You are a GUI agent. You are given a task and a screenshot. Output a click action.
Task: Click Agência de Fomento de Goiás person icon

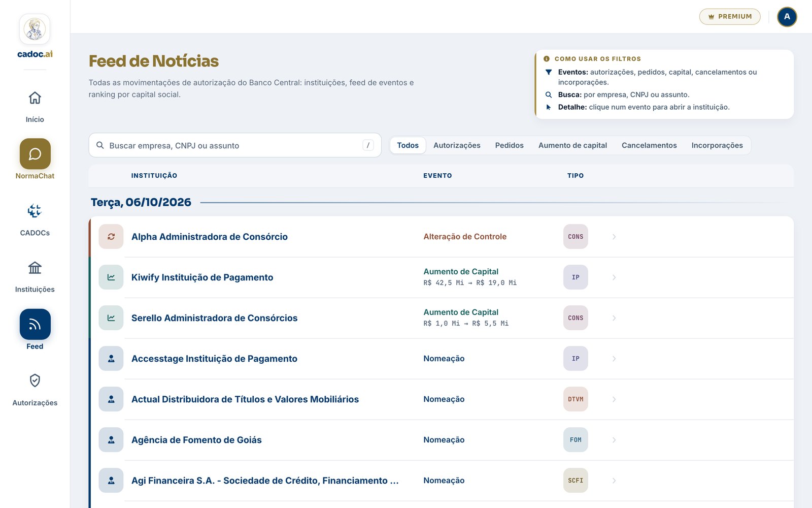[x=111, y=440]
